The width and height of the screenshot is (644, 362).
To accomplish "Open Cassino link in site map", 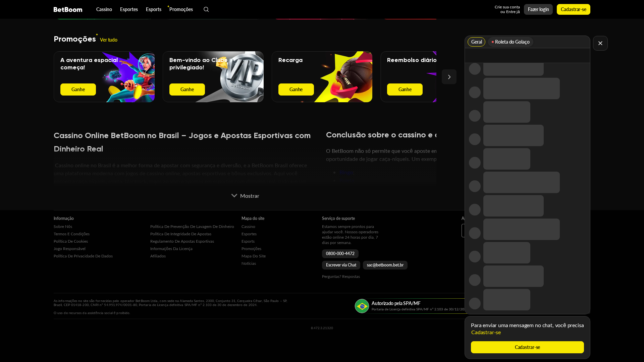I will 248,227.
